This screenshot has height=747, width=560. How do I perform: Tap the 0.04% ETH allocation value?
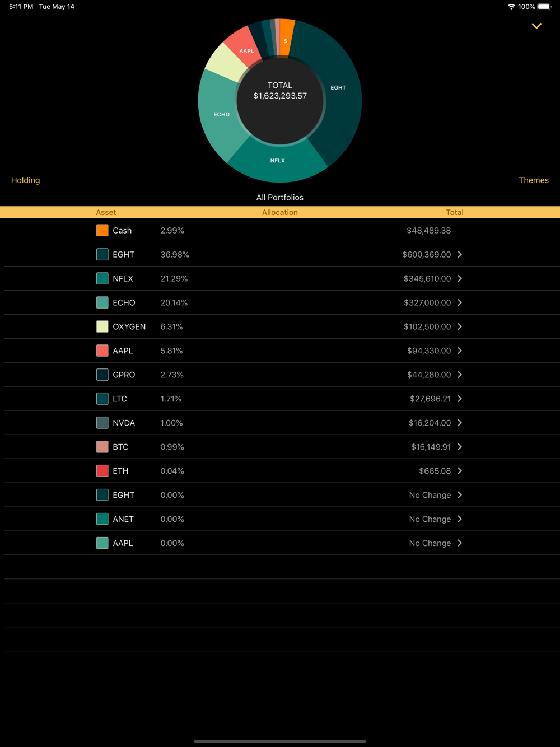[x=172, y=471]
